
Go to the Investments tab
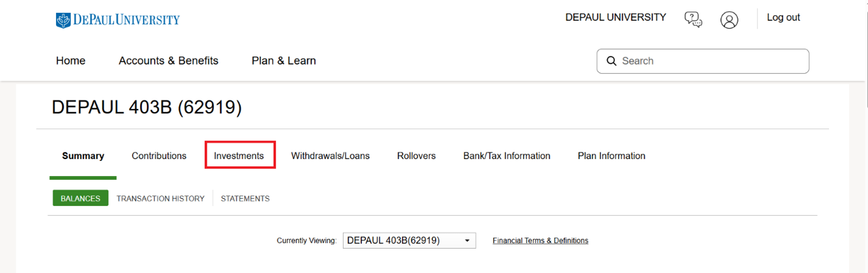239,156
